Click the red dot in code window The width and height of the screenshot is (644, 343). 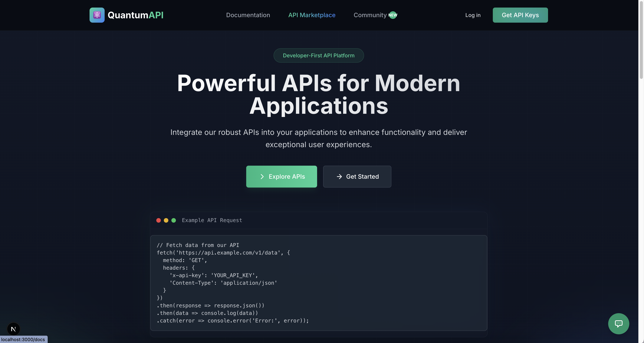pos(159,220)
